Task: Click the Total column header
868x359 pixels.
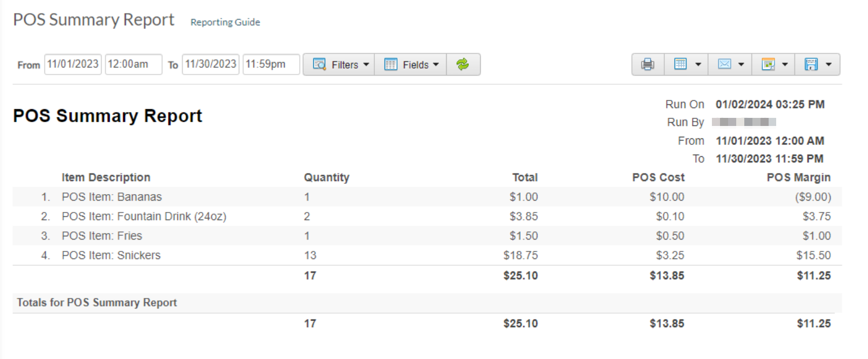Action: [x=525, y=177]
